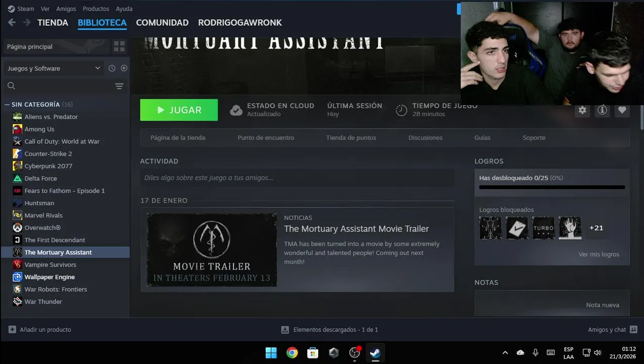Open Google Chrome from taskbar
Viewport: 644px width, 364px height.
(292, 352)
